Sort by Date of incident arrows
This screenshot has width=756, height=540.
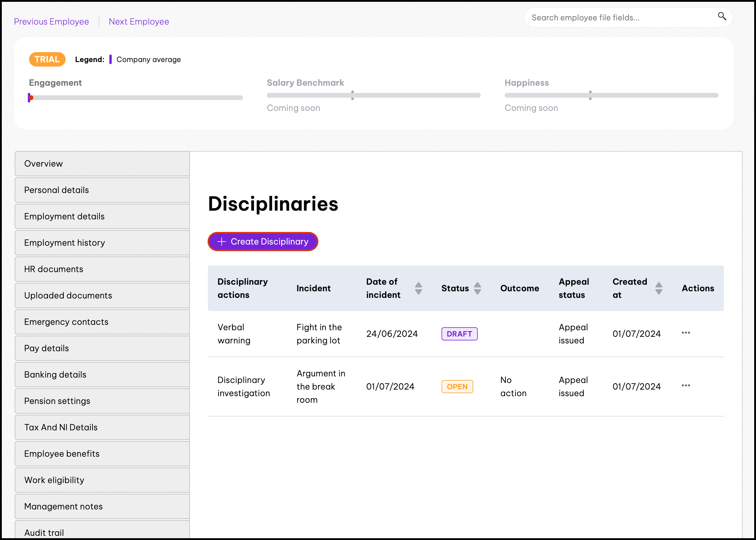418,288
